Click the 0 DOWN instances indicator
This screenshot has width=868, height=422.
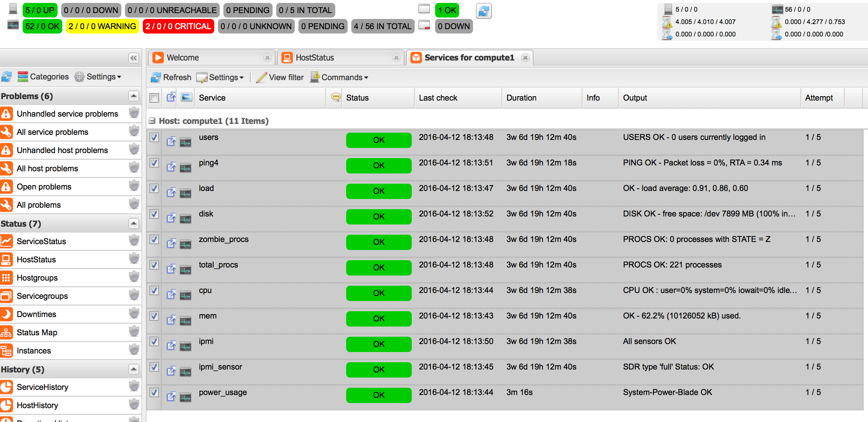coord(454,26)
